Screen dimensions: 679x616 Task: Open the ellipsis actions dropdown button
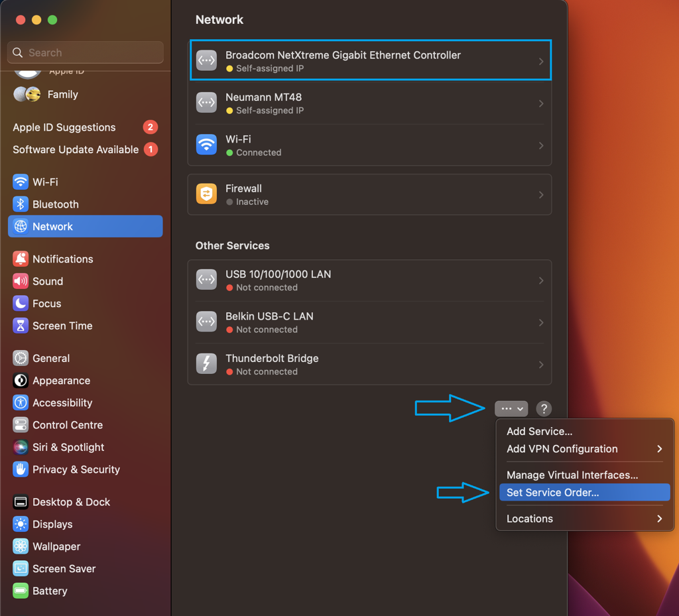click(x=511, y=408)
